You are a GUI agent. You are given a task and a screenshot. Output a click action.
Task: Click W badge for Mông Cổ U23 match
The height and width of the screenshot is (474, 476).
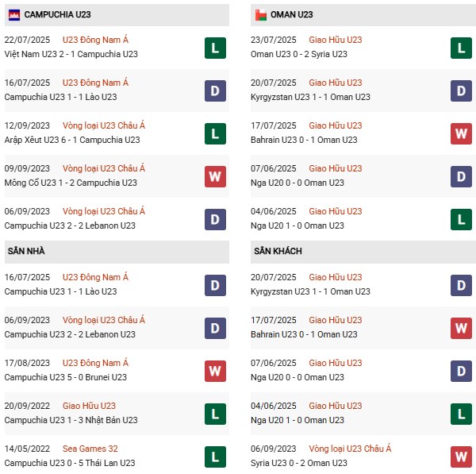[x=214, y=176]
